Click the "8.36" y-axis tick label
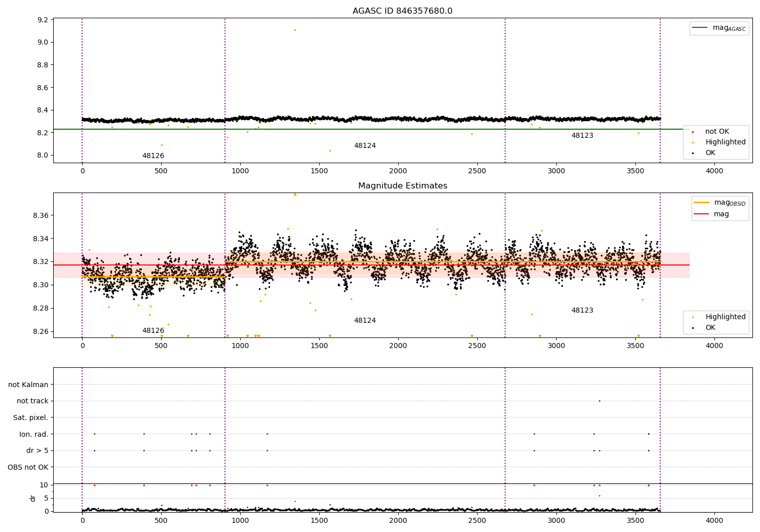Screen dimensions: 760x532 coord(41,215)
